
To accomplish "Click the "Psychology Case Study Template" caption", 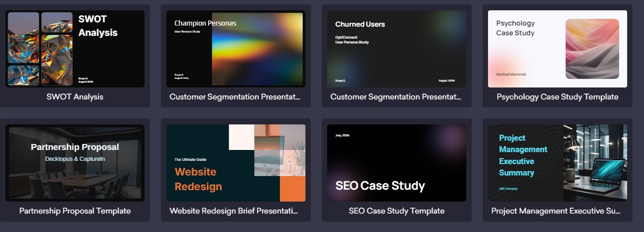I will pos(557,97).
